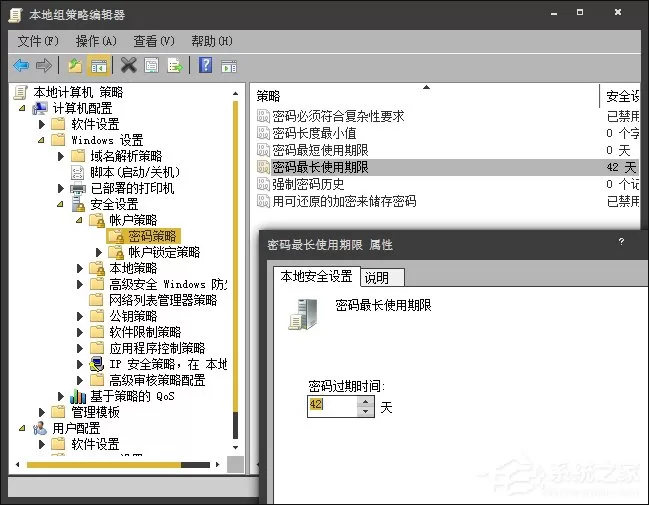Screen dimensions: 649x505
Task: Click the Properties toolbar icon
Action: pyautogui.click(x=151, y=65)
